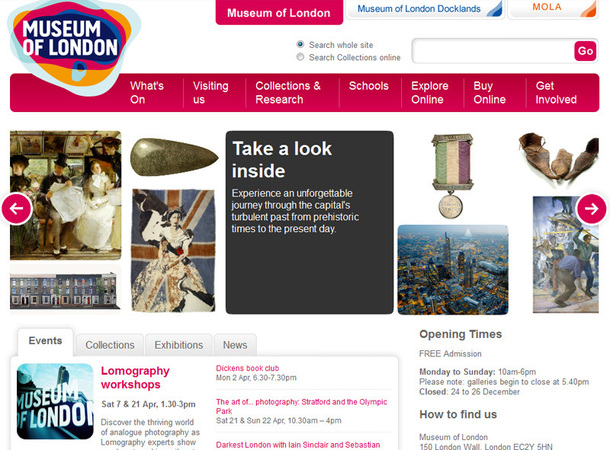Select the Search whole site radio button
Image resolution: width=610 pixels, height=450 pixels.
[x=300, y=44]
